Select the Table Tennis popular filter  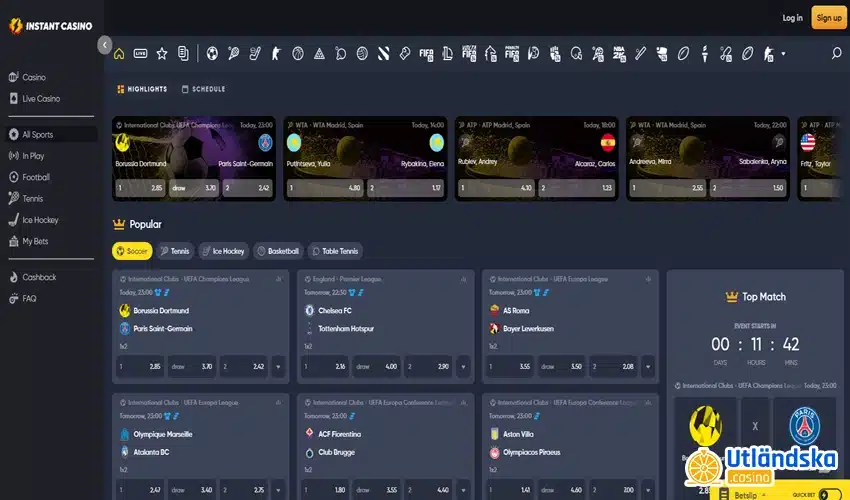[335, 251]
